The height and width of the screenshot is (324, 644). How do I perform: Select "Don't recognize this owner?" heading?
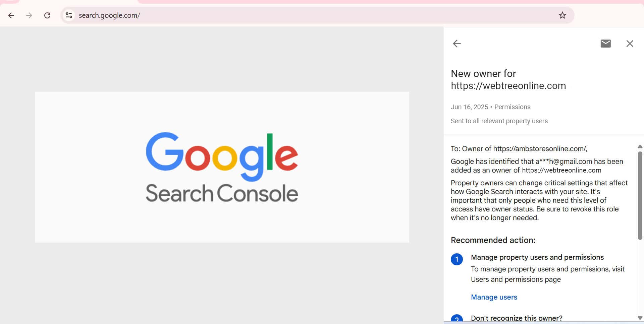coord(517,318)
